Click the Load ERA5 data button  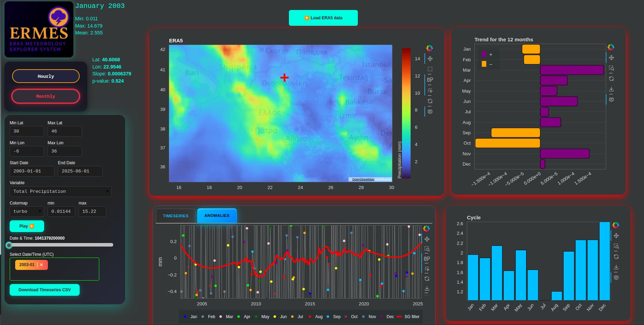323,18
